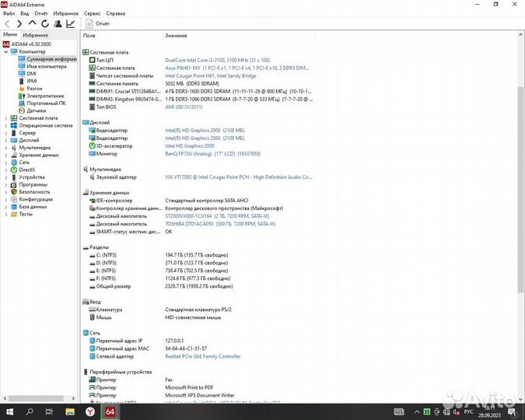525x420 pixels.
Task: Click the line graph toolbar icon
Action: click(x=71, y=24)
